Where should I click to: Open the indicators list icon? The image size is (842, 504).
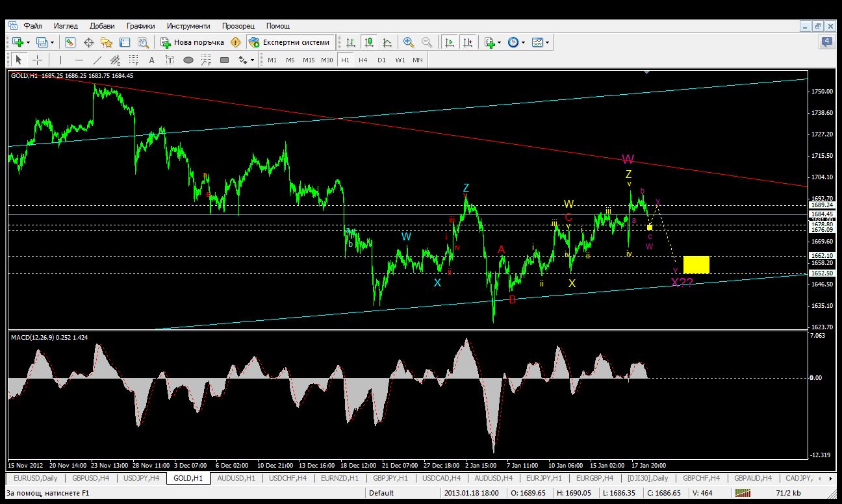489,42
